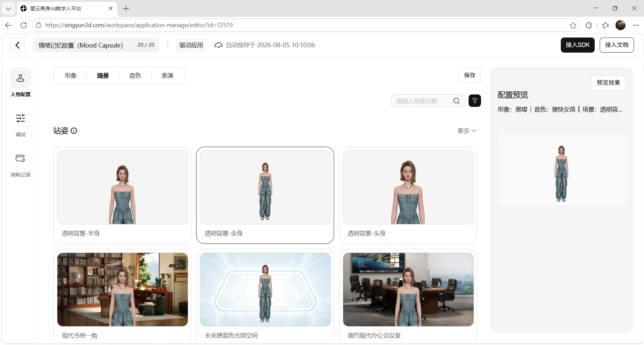Screen dimensions: 644x345
Task: Switch to the 表演 tab
Action: (x=167, y=76)
